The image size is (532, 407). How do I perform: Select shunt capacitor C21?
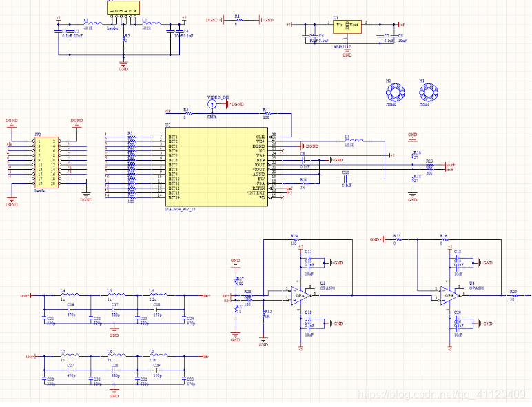(44, 318)
